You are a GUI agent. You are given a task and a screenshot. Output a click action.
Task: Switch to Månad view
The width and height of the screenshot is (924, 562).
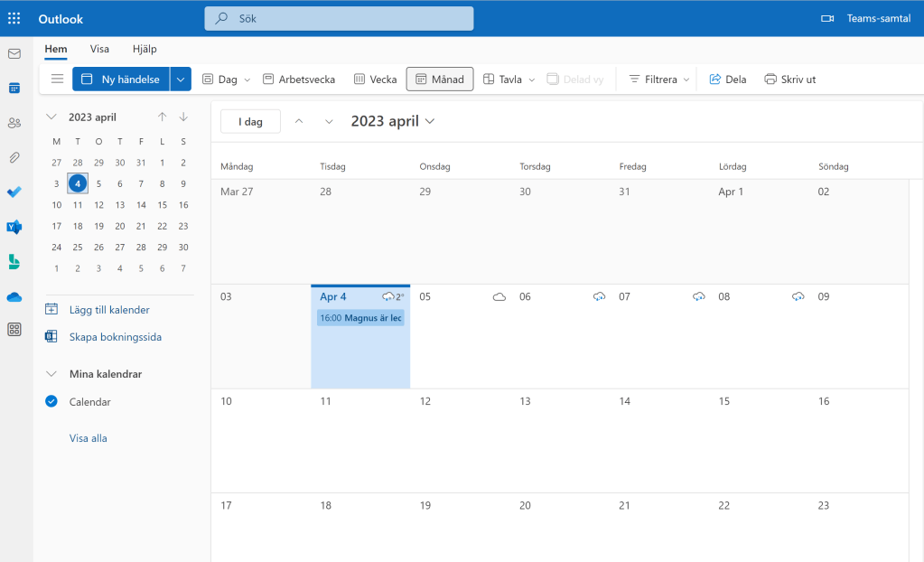440,80
